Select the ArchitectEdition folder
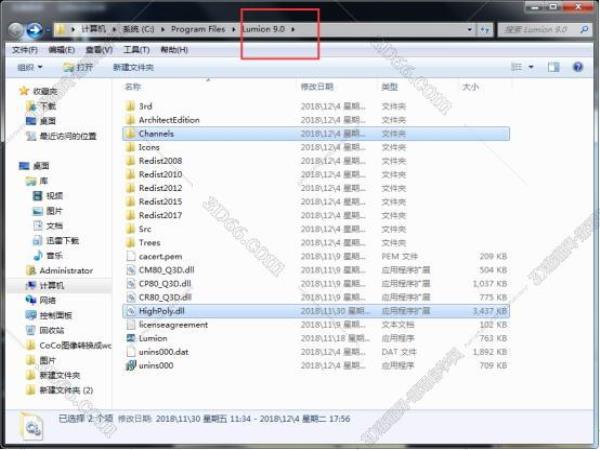 coord(169,120)
